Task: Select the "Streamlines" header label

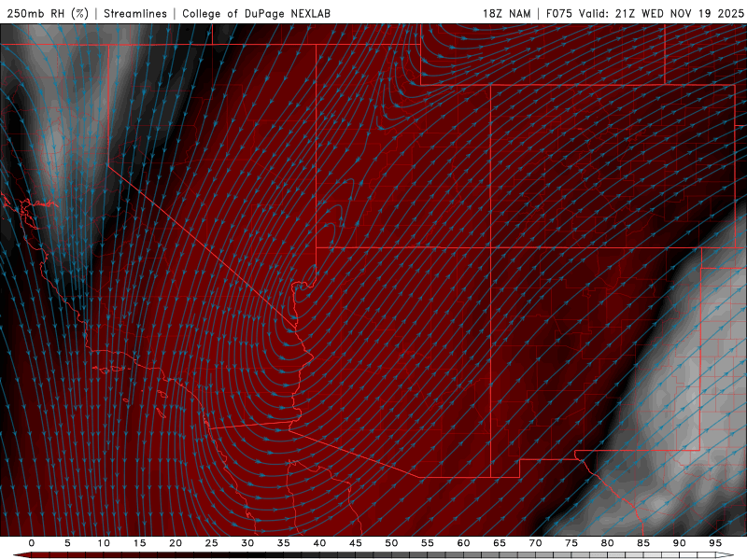Action: point(135,13)
